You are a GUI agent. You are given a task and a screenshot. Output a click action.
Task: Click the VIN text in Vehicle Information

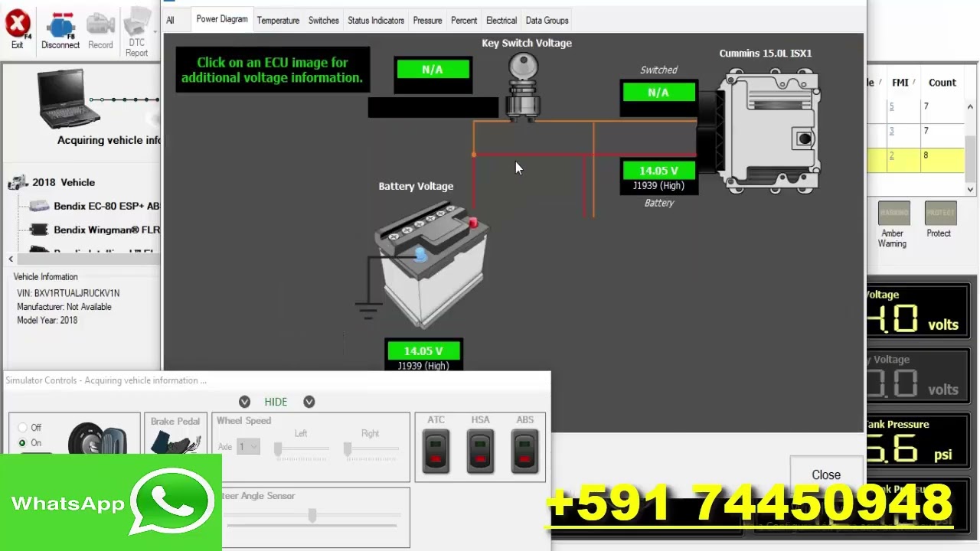[x=68, y=293]
